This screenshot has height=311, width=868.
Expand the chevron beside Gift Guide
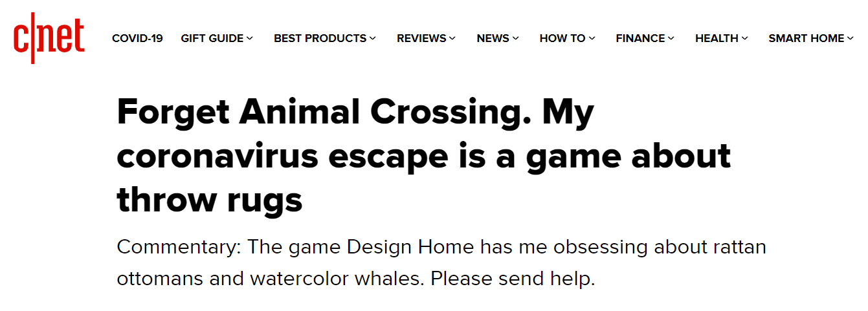point(250,39)
